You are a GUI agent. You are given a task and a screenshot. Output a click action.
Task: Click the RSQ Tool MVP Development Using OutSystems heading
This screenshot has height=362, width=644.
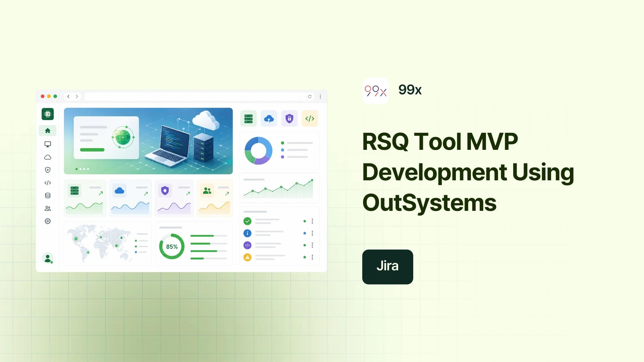click(468, 172)
